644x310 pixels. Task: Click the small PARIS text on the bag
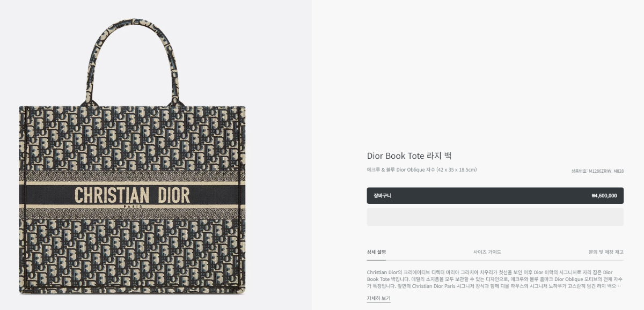coord(132,206)
